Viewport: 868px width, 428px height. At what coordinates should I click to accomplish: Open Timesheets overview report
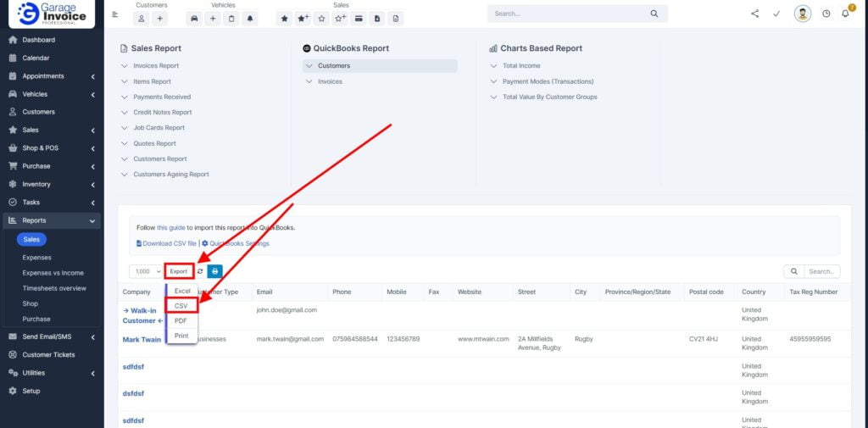click(x=54, y=288)
